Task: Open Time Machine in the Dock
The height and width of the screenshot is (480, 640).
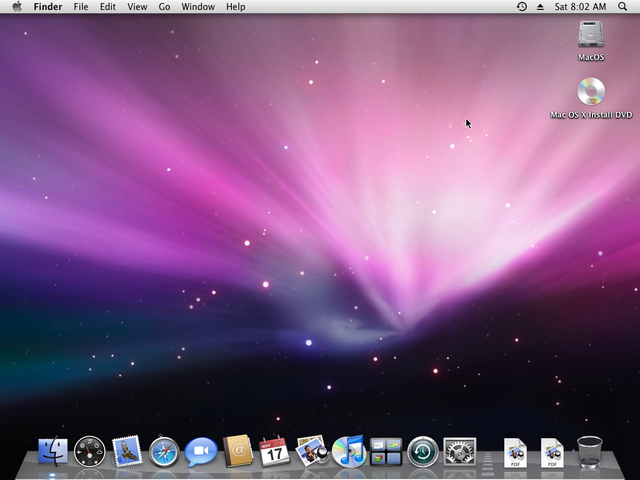Action: [422, 451]
